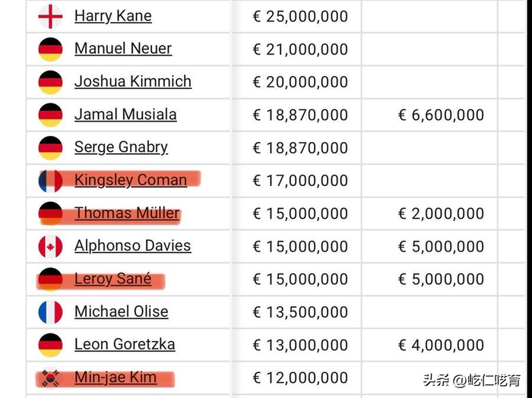Click the € 6,600,000 bonus cell
Viewport: 532px width, 398px height.
pyautogui.click(x=441, y=115)
